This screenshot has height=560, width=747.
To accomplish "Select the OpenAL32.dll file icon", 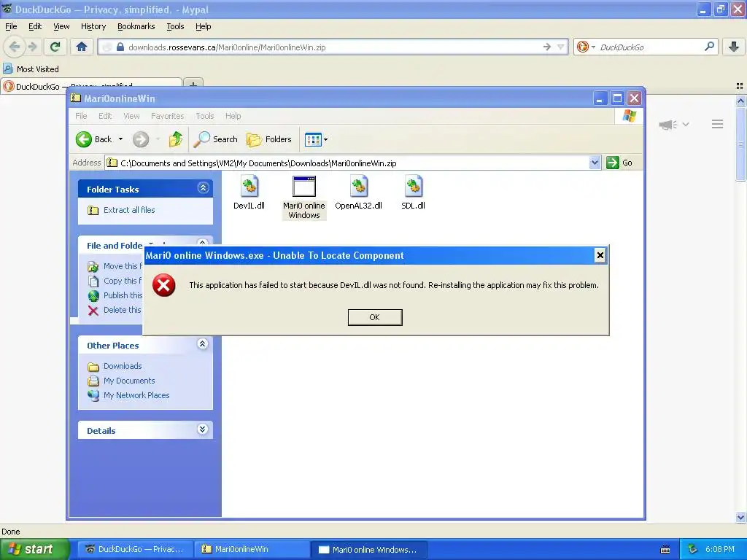I will (359, 186).
